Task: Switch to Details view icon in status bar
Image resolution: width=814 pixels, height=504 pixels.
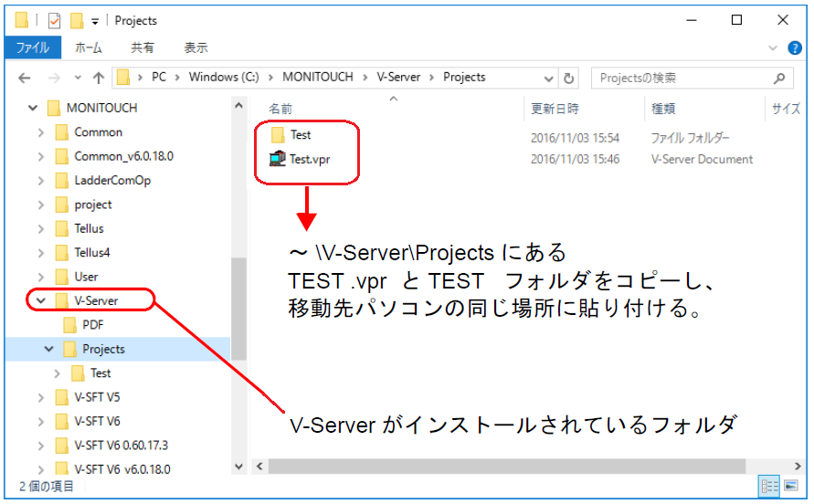Action: coord(769,485)
